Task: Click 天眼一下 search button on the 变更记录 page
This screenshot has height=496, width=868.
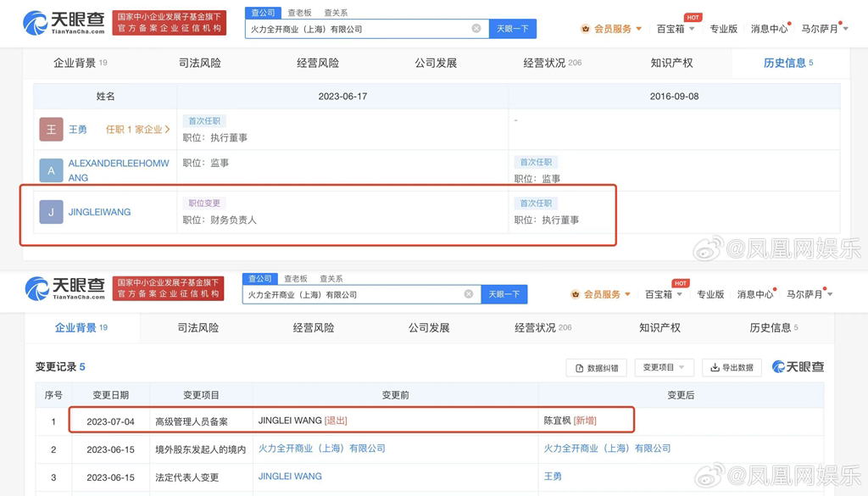Action: (504, 294)
